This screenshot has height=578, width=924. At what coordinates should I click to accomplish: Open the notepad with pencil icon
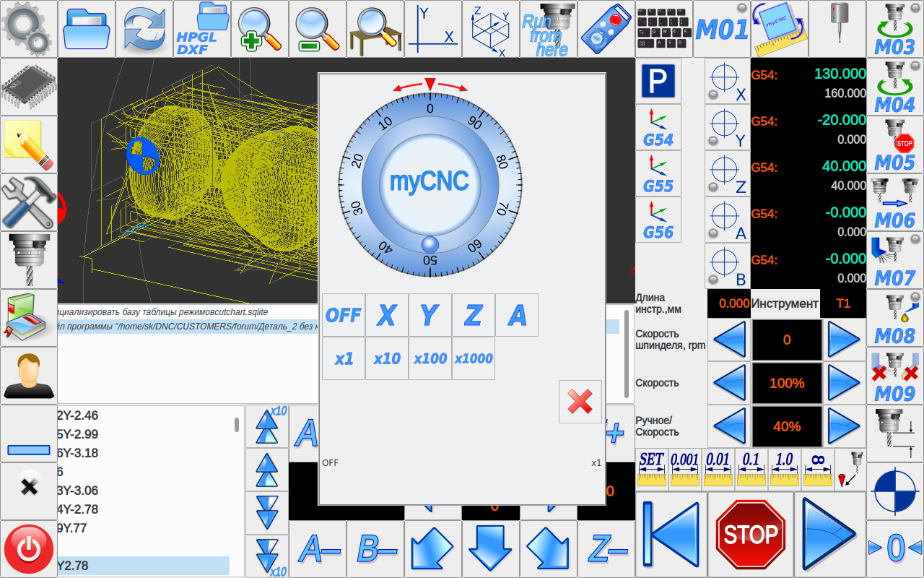(29, 144)
